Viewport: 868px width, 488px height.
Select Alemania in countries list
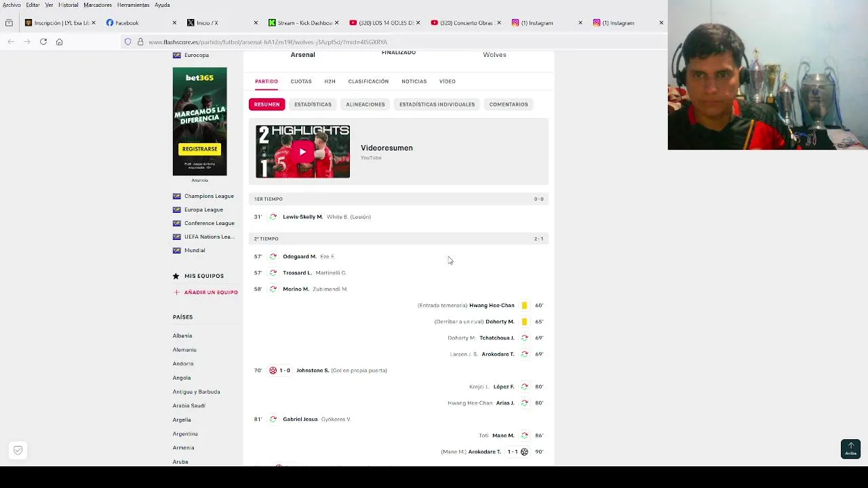184,350
